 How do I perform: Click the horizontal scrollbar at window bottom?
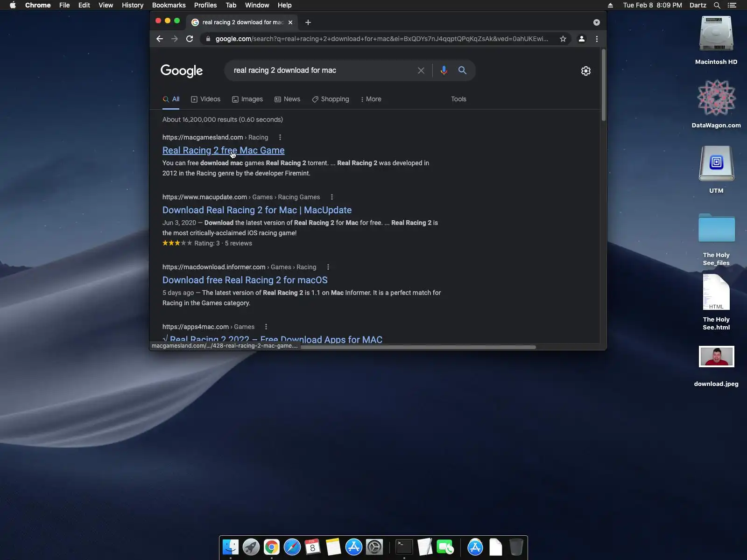[x=418, y=347]
